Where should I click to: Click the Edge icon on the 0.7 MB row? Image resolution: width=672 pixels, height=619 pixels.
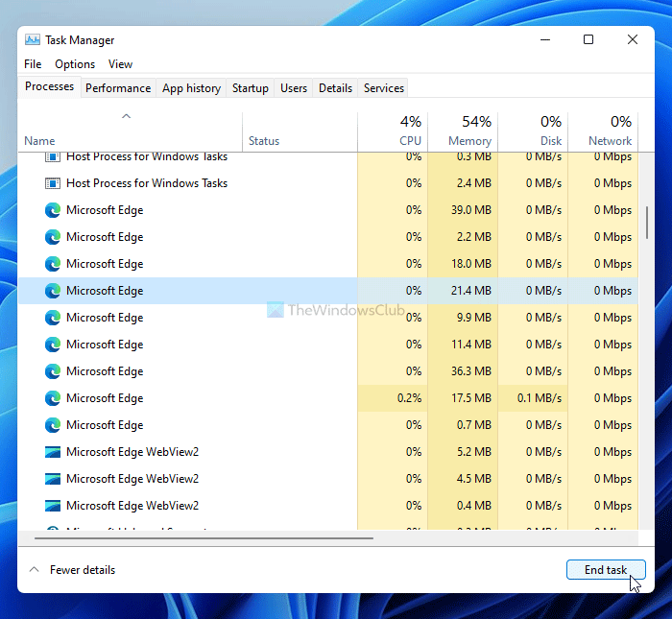(x=53, y=425)
